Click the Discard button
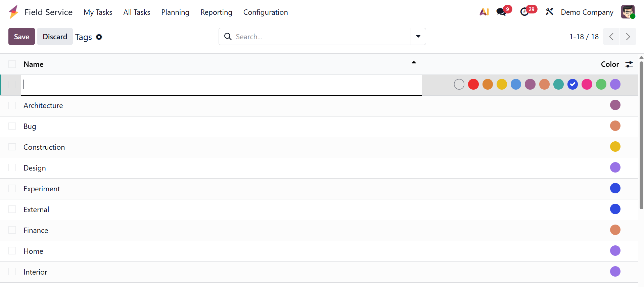Image resolution: width=644 pixels, height=287 pixels. pos(55,37)
